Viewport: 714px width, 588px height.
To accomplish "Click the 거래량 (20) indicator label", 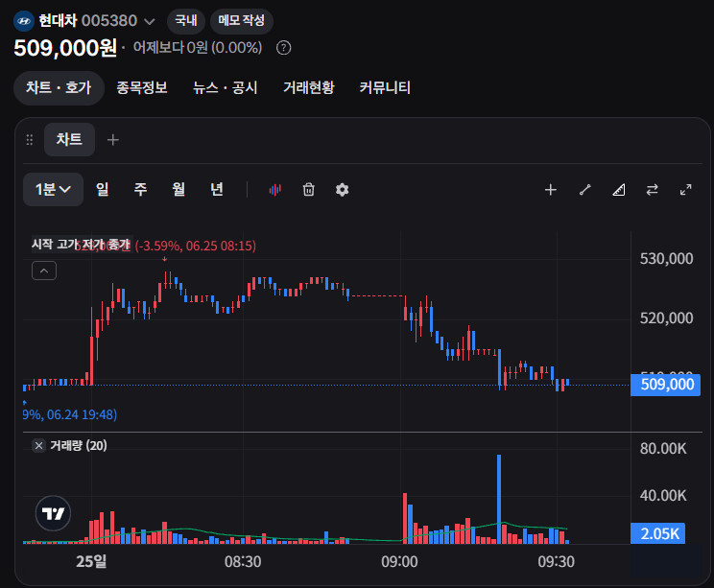I will [79, 445].
